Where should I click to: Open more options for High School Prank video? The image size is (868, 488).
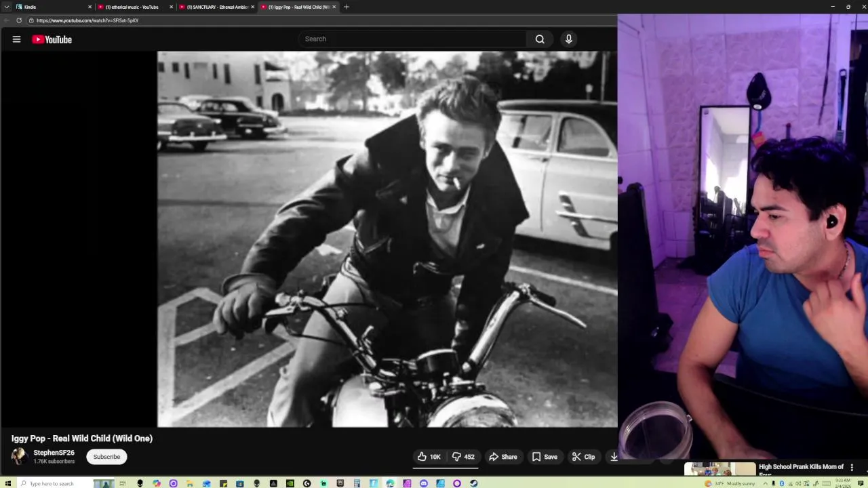[852, 468]
